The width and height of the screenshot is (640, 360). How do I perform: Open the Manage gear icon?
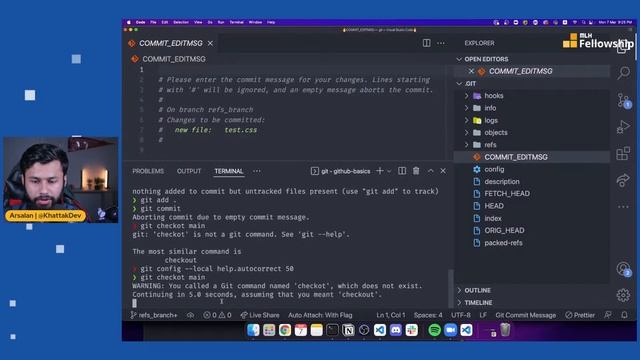coord(623,295)
